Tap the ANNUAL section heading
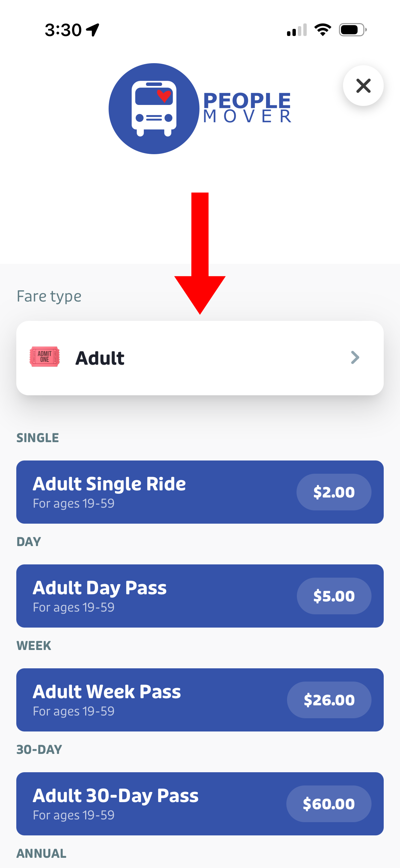The image size is (400, 868). pyautogui.click(x=41, y=853)
